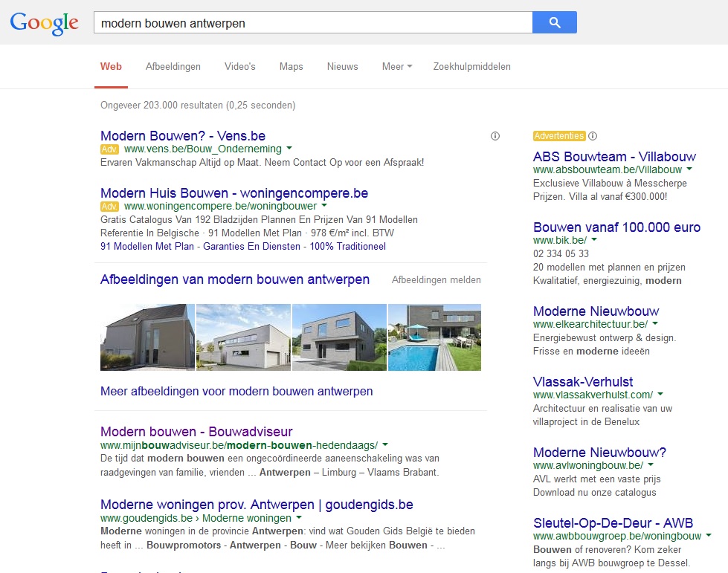728x573 pixels.
Task: Select the Web tab
Action: pyautogui.click(x=111, y=66)
